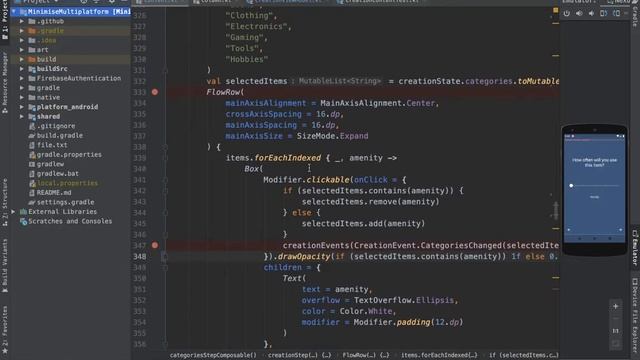The image size is (640, 360).
Task: Select the native folder
Action: (x=48, y=98)
